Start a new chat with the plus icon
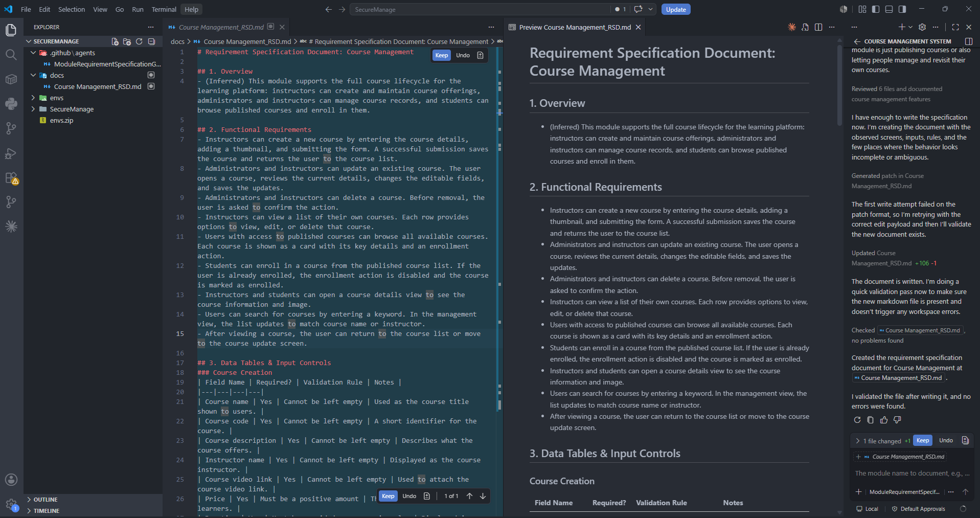Image resolution: width=980 pixels, height=518 pixels. [x=902, y=27]
